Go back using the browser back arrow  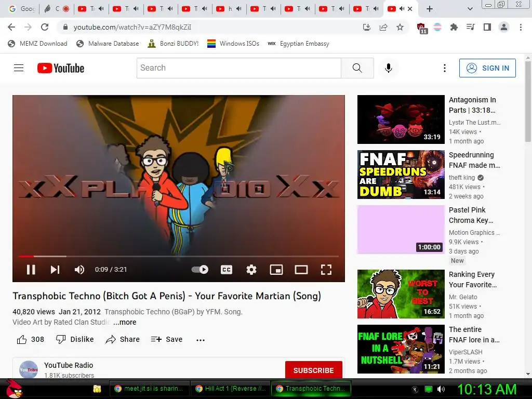pyautogui.click(x=11, y=27)
